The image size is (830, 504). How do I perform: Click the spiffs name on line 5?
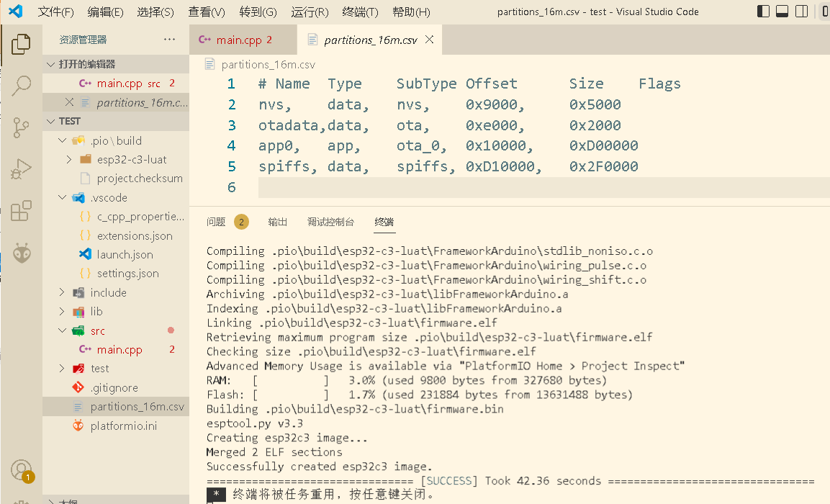(x=284, y=166)
